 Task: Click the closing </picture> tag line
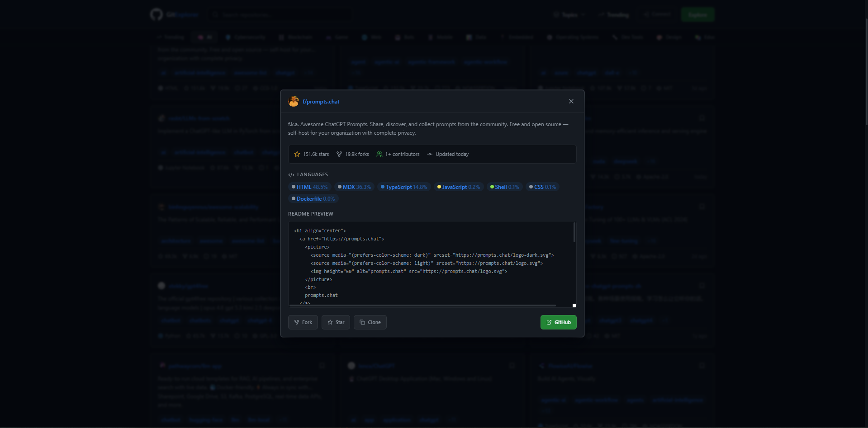click(318, 279)
